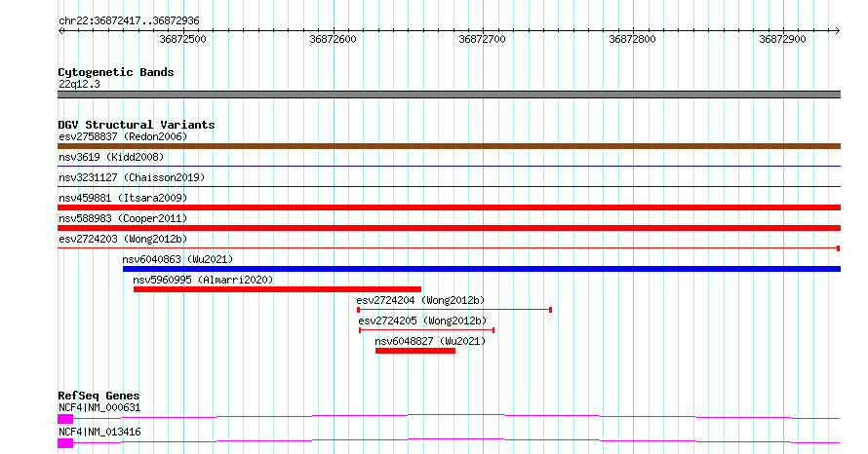
Task: Open variant esv2724204 (Wong2012b) label
Action: pos(420,300)
